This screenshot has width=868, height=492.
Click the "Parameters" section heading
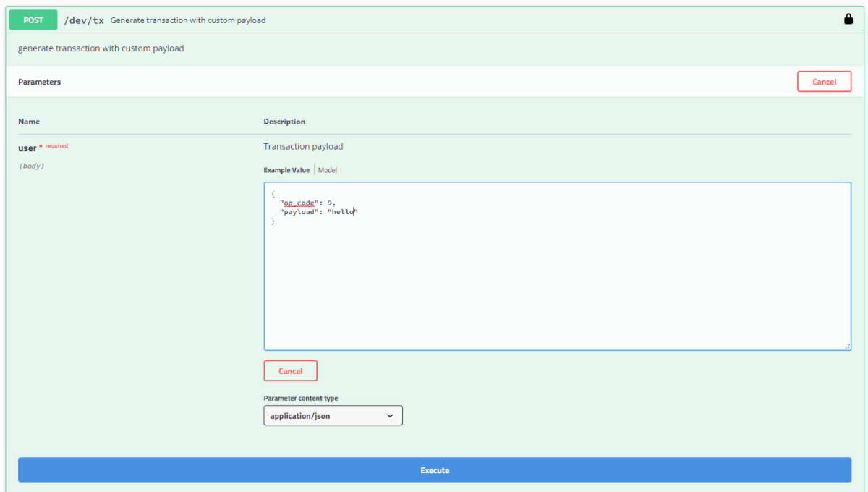tap(39, 82)
